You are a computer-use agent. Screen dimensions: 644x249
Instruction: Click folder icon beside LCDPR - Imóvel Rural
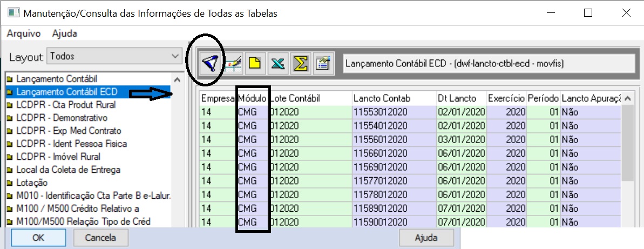(x=10, y=157)
